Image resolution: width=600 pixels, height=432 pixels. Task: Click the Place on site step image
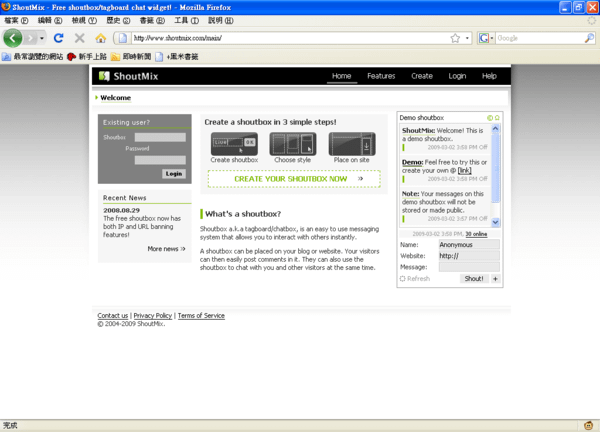click(352, 143)
